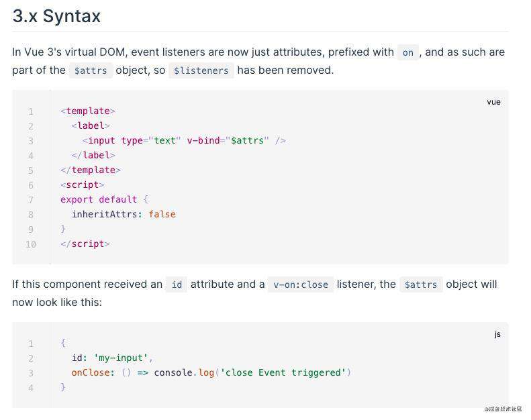
Task: Click the inline 'id' code badge
Action: click(177, 284)
